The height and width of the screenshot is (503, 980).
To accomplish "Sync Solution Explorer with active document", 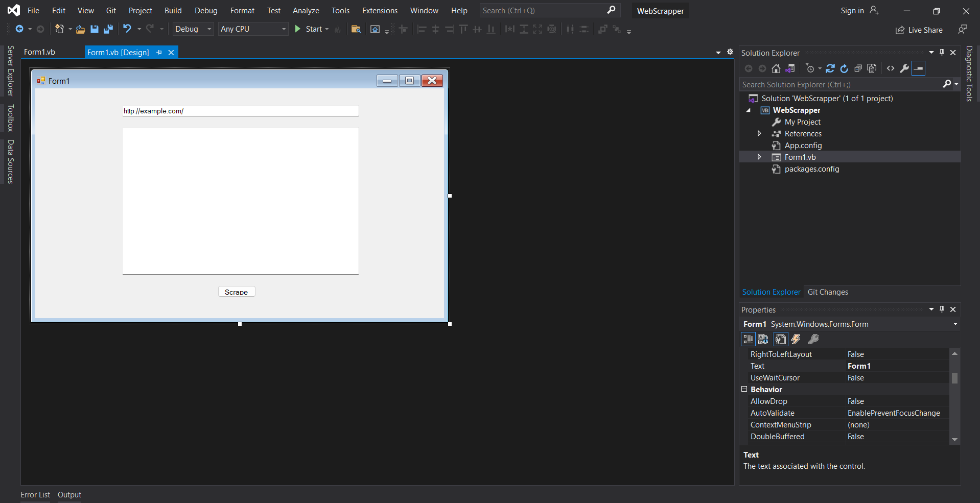I will click(830, 68).
